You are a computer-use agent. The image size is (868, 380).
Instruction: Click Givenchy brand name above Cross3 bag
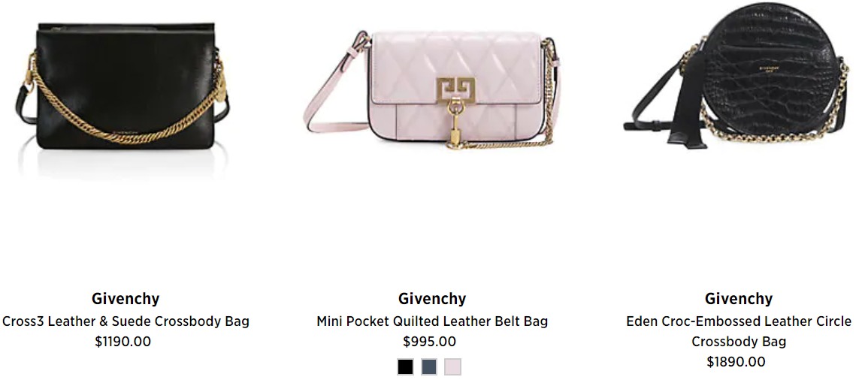point(126,299)
